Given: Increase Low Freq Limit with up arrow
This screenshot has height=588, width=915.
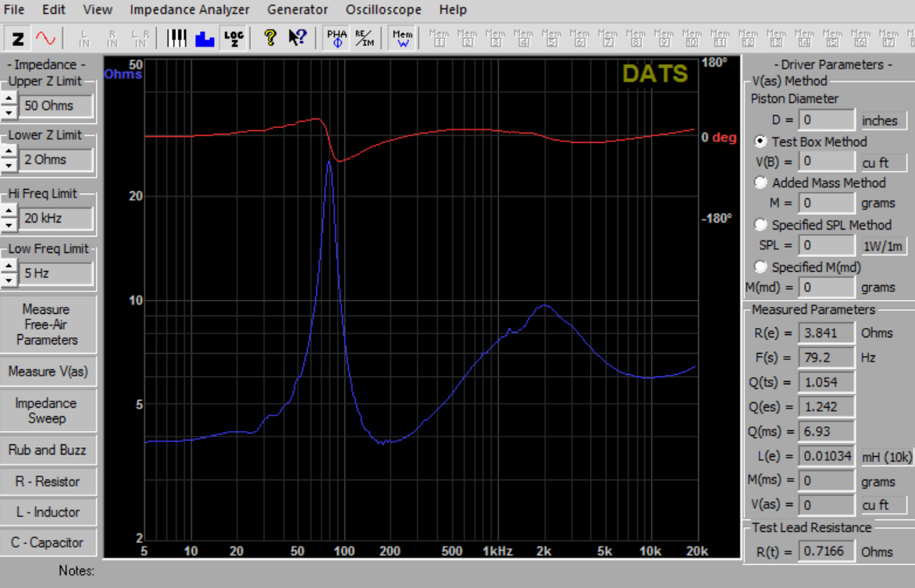Looking at the screenshot, I should click(9, 267).
